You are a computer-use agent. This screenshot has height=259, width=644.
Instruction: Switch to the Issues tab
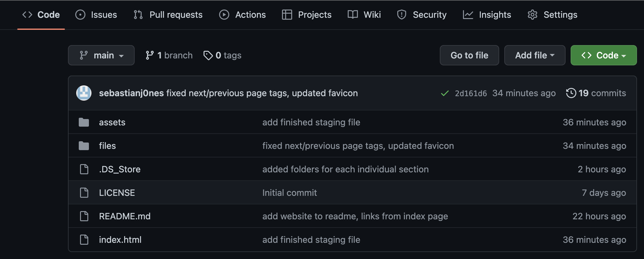[96, 15]
